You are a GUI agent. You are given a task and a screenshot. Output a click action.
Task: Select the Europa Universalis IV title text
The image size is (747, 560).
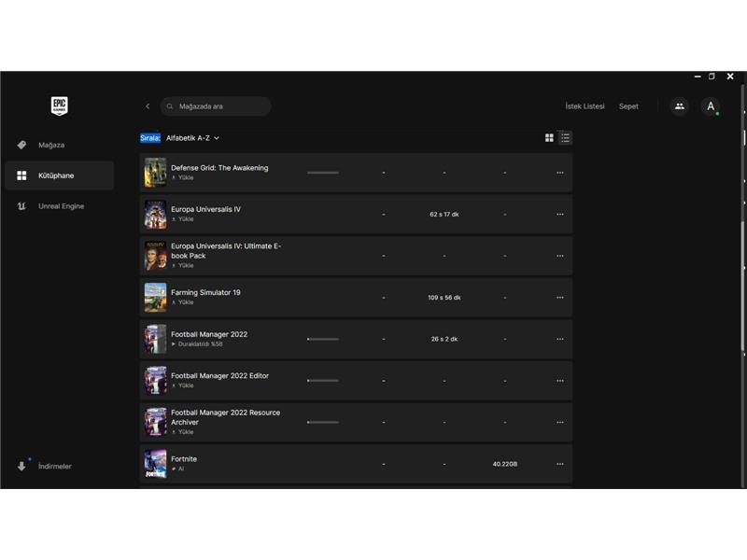205,209
